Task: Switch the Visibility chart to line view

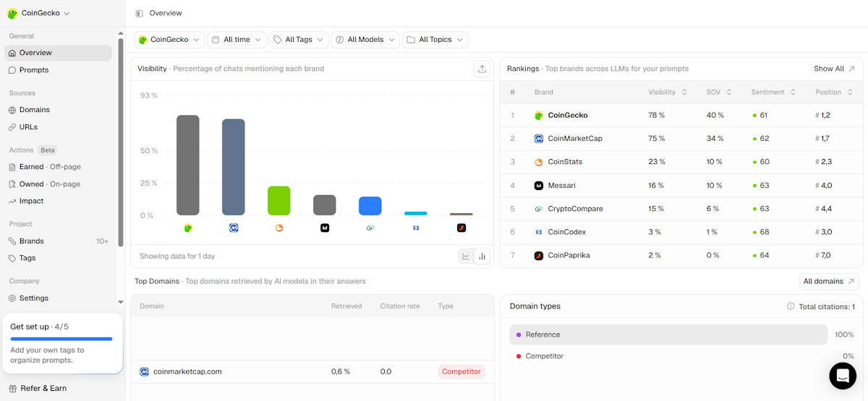Action: (x=467, y=256)
